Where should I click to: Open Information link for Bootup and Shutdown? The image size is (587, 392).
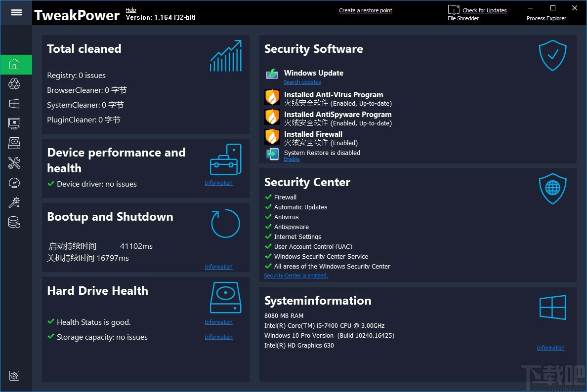point(218,267)
